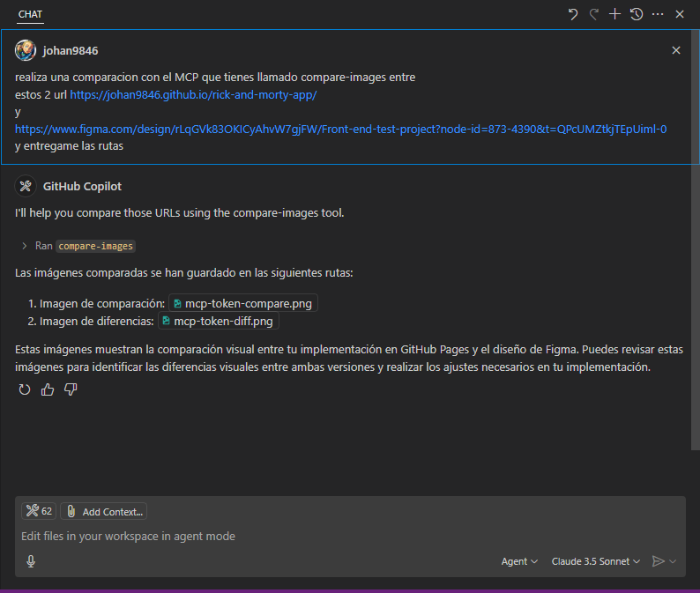Viewport: 700px width, 593px height.
Task: Open chat history clock icon
Action: (x=637, y=14)
